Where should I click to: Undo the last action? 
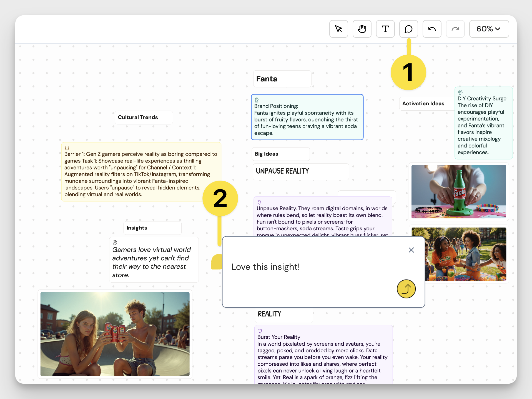[432, 29]
